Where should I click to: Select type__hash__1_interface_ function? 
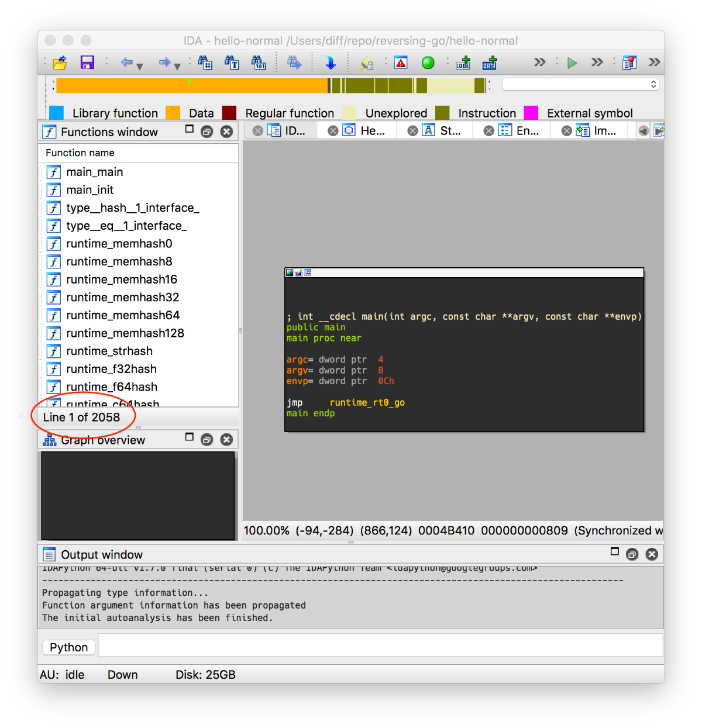click(133, 208)
